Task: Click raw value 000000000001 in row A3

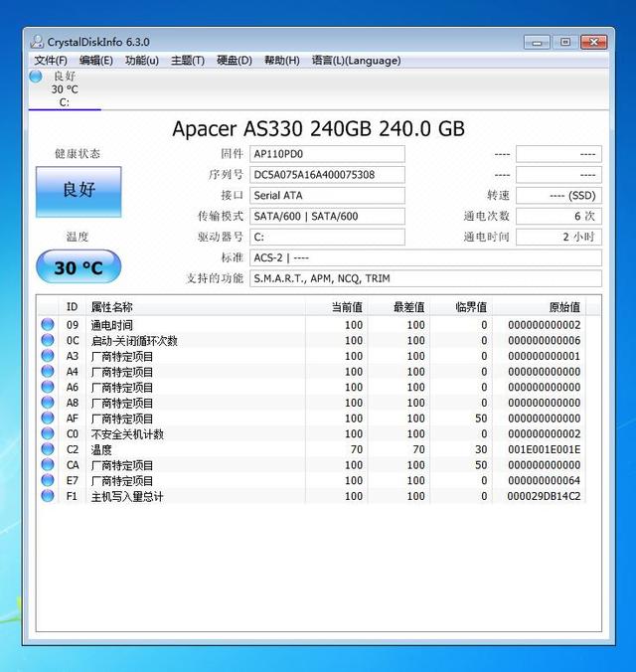Action: [545, 356]
